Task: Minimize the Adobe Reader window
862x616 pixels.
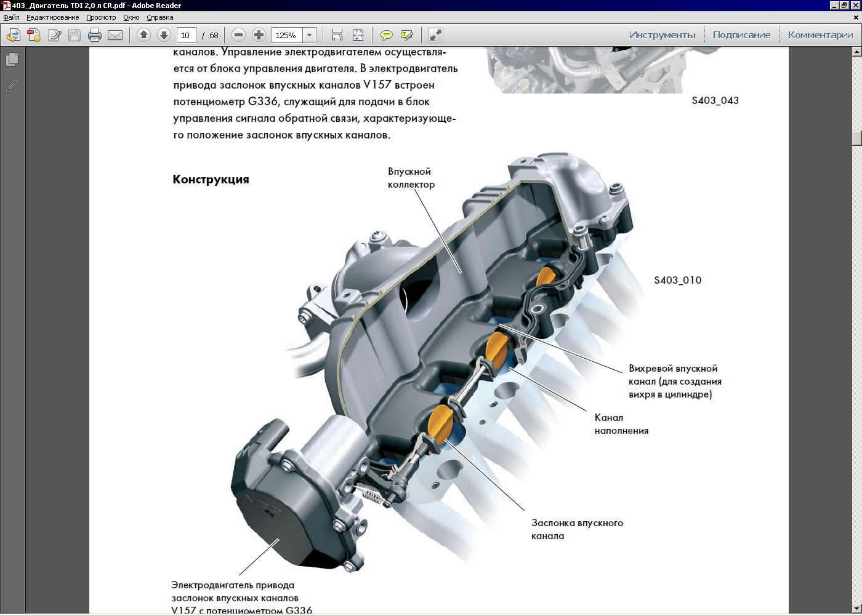Action: pos(834,6)
